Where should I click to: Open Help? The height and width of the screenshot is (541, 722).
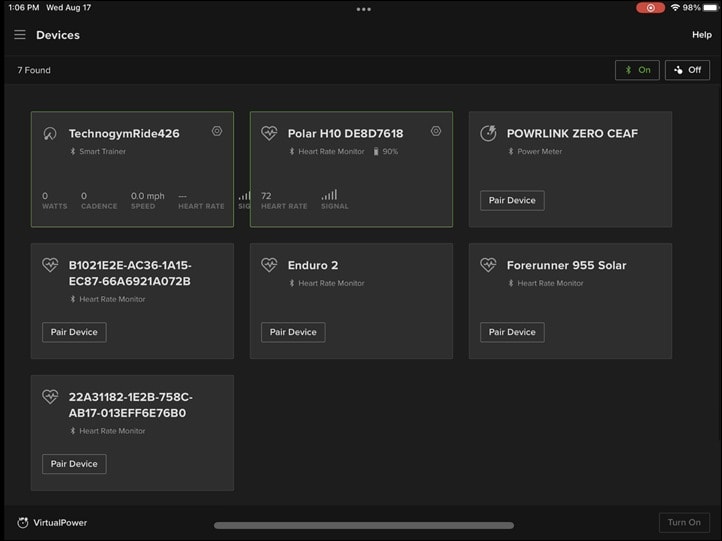pyautogui.click(x=701, y=35)
